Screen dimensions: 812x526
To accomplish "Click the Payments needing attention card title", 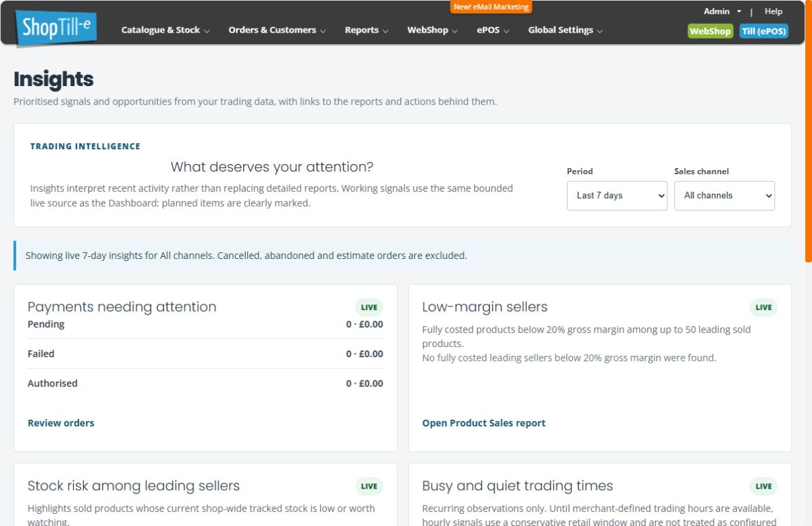I will coord(122,307).
